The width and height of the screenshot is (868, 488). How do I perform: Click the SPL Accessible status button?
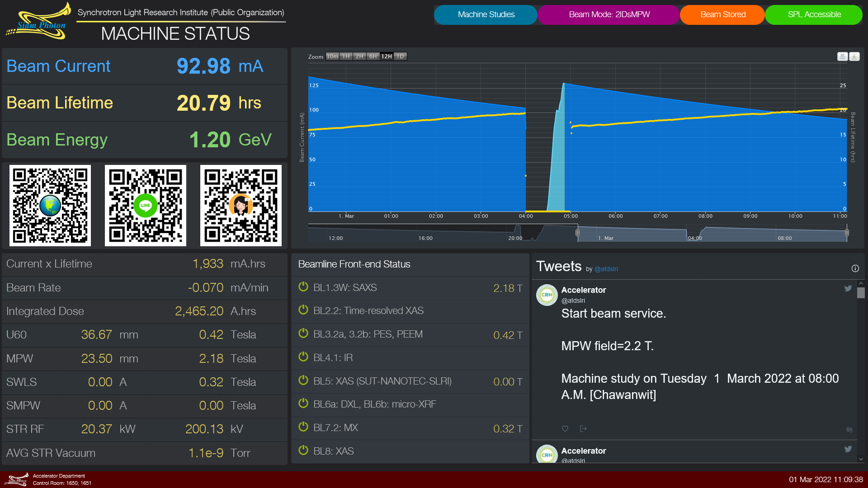814,14
